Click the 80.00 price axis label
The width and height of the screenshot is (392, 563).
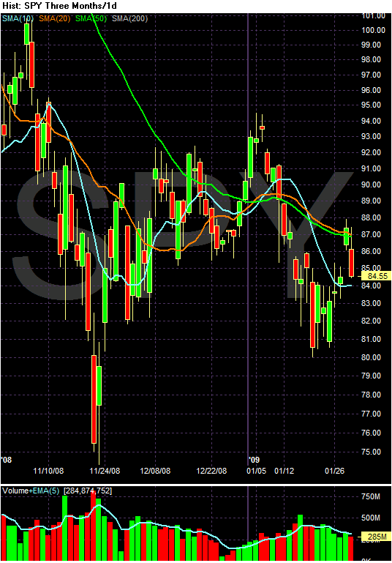click(372, 357)
